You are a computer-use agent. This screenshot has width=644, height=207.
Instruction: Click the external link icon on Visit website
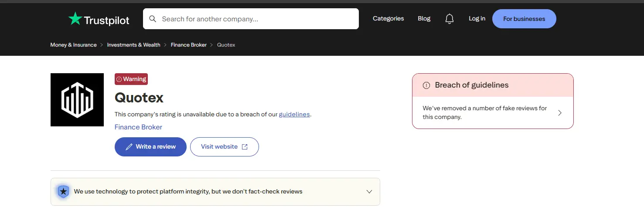click(245, 147)
